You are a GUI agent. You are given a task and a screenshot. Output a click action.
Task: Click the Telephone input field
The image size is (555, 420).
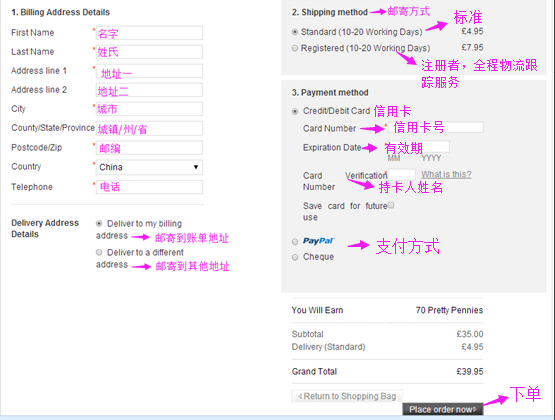click(149, 187)
